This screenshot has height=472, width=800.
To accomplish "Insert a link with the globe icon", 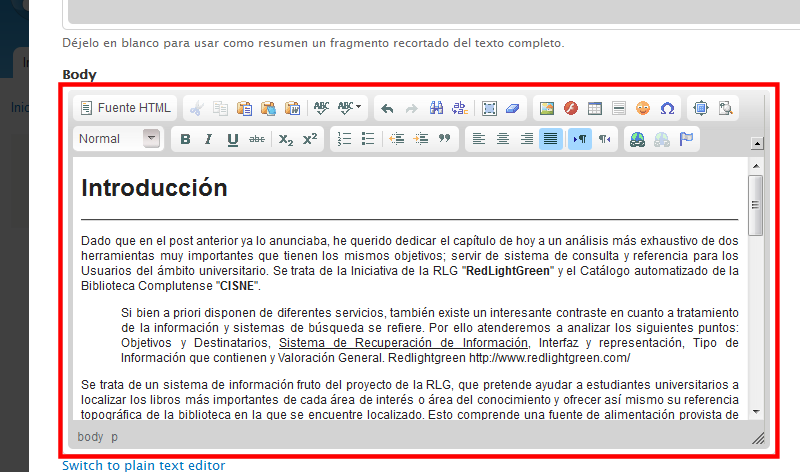I will [637, 139].
